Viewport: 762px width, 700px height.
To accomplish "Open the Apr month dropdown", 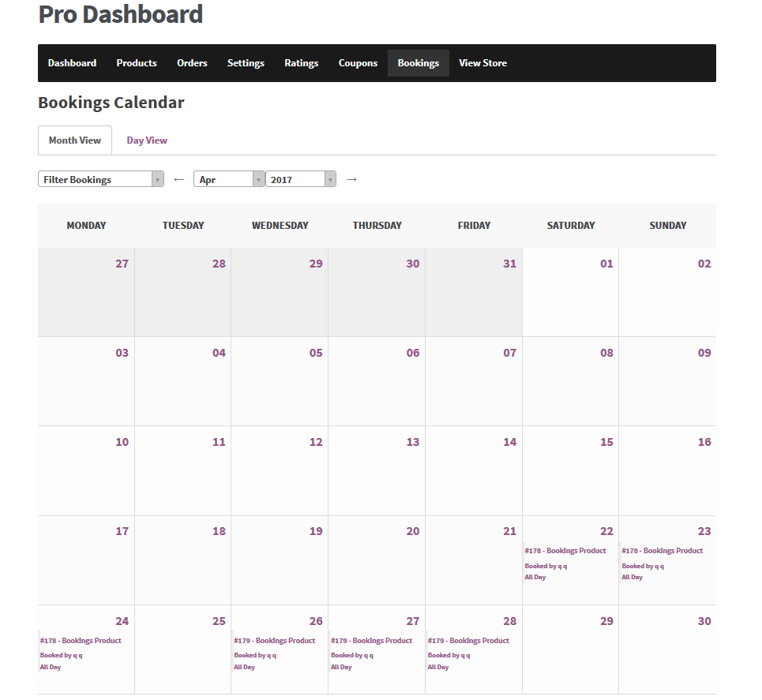I will pyautogui.click(x=228, y=179).
